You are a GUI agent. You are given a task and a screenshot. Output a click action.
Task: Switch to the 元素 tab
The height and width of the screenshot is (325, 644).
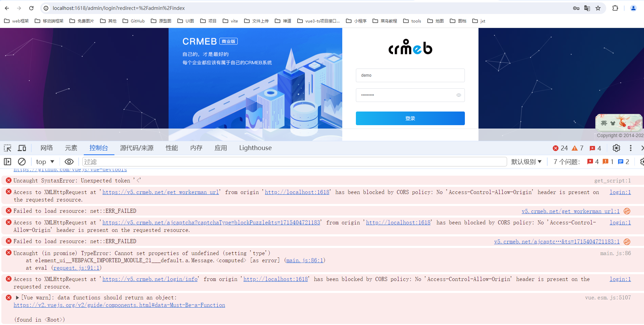point(71,148)
